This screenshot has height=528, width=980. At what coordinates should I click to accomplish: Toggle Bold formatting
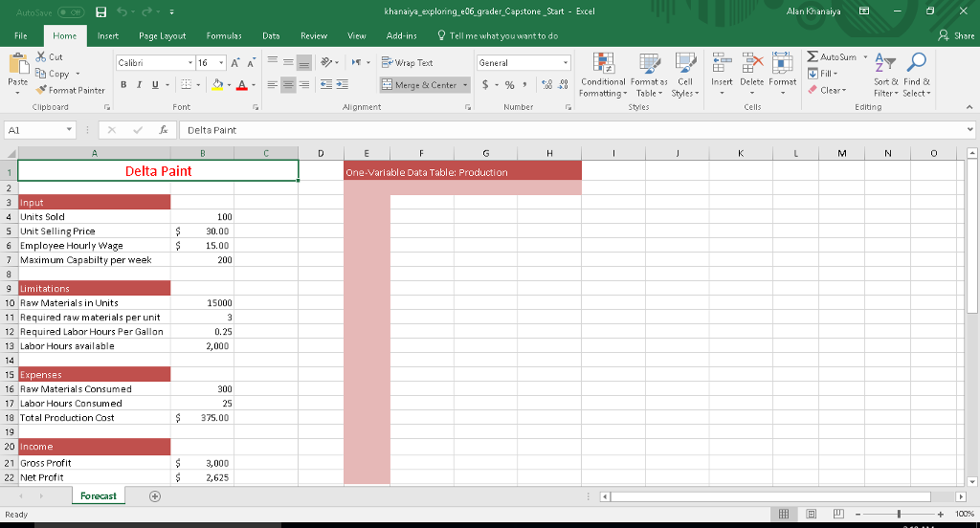click(x=124, y=85)
